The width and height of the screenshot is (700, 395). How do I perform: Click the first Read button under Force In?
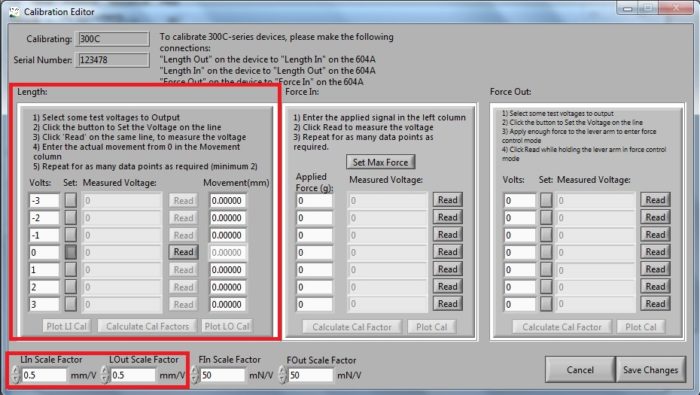[447, 200]
